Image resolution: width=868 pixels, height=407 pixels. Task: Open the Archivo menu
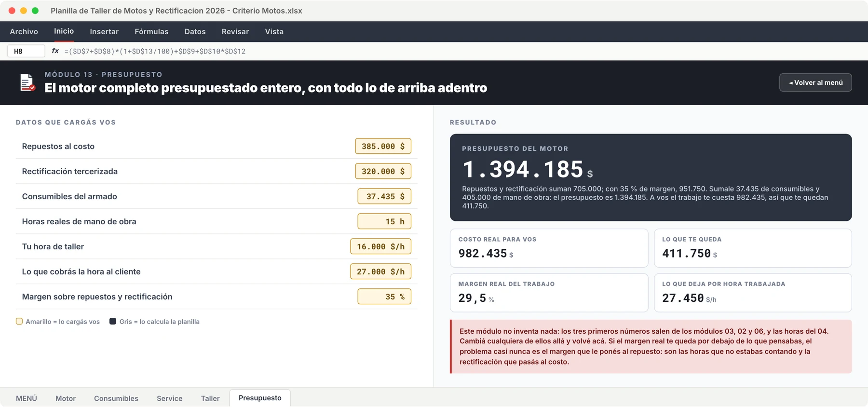click(x=24, y=31)
